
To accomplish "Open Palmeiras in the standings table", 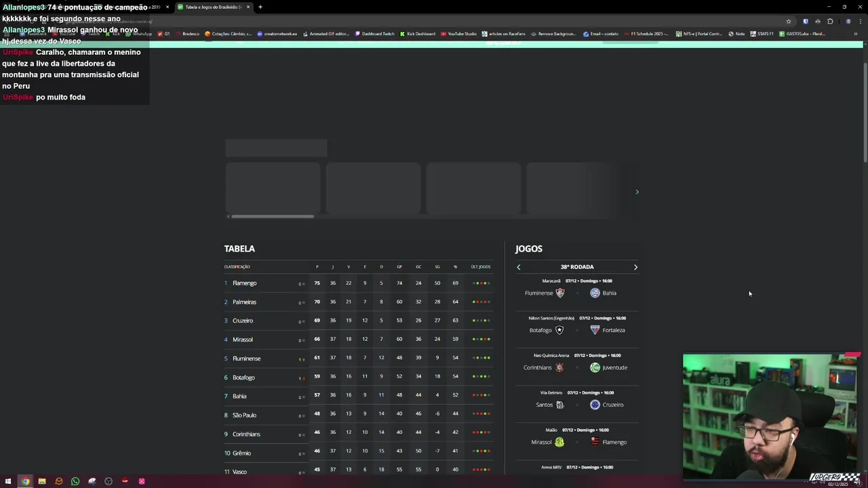I will (x=244, y=302).
